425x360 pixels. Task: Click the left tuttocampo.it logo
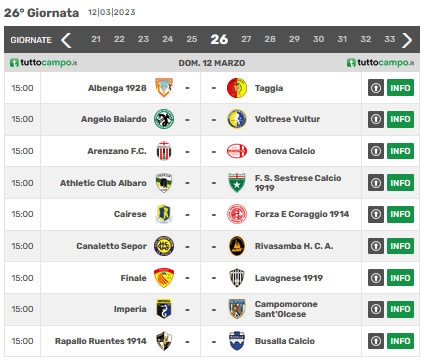pos(43,63)
